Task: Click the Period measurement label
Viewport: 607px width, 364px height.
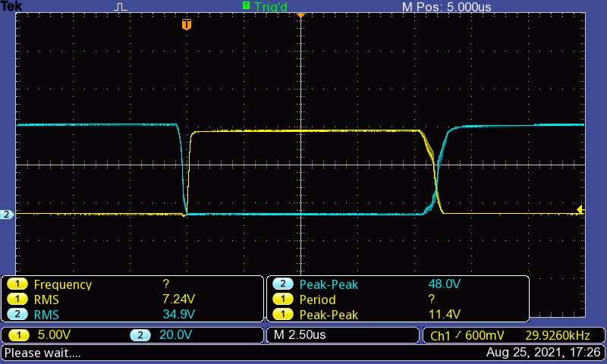Action: [317, 300]
